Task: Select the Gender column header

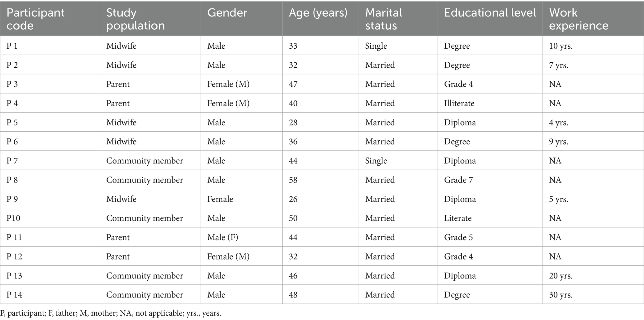Action: click(x=242, y=19)
